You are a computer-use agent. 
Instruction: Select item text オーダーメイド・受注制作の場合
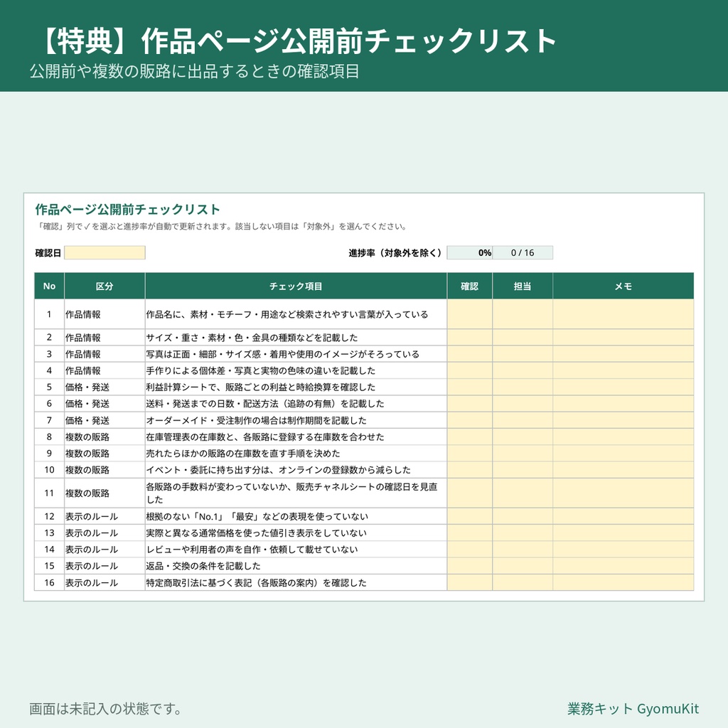pyautogui.click(x=256, y=420)
